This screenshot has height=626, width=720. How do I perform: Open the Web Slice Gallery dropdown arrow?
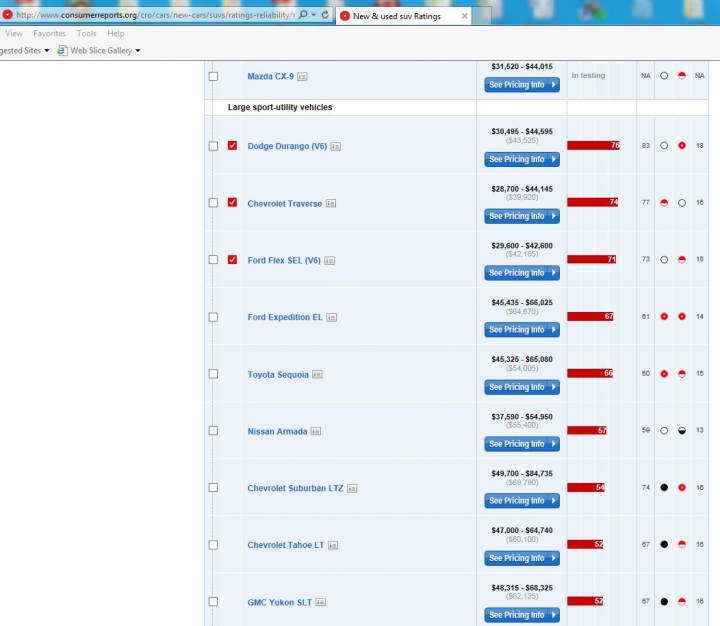138,51
